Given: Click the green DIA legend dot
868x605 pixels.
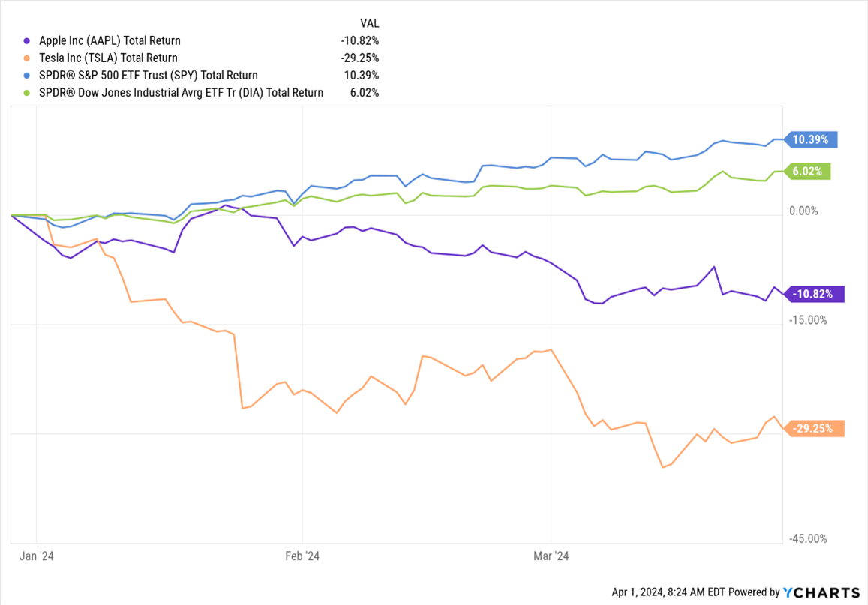Looking at the screenshot, I should click(28, 93).
